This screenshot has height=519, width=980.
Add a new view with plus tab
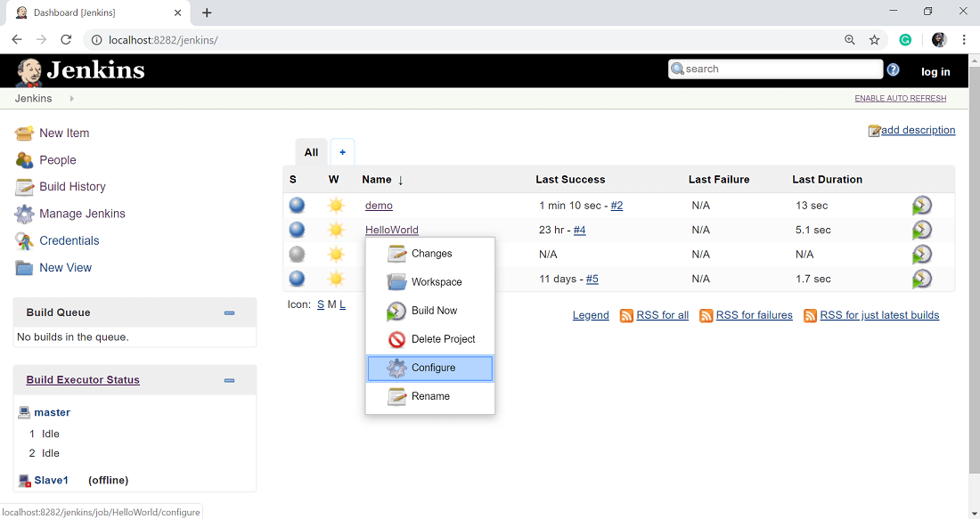coord(342,152)
